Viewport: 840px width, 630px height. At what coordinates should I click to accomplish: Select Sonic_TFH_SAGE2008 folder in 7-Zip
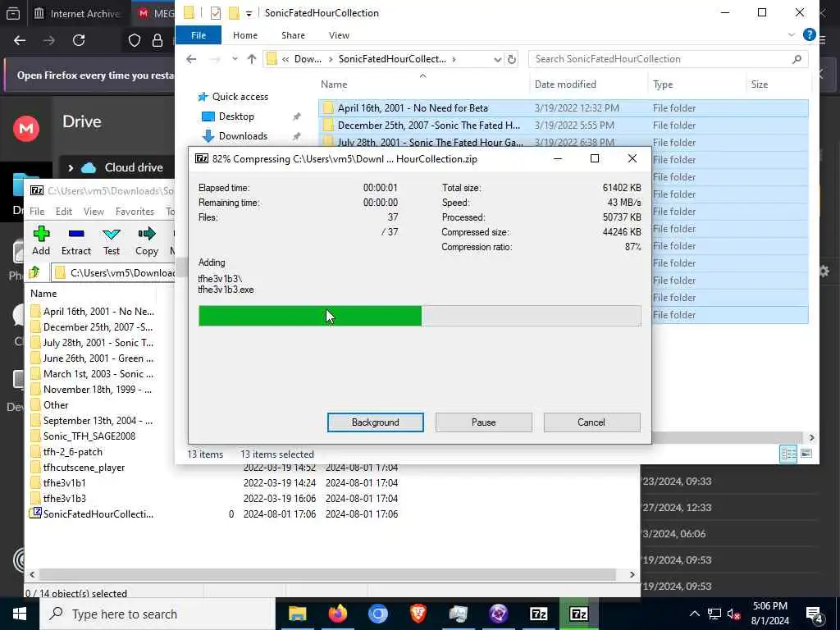[x=89, y=436]
